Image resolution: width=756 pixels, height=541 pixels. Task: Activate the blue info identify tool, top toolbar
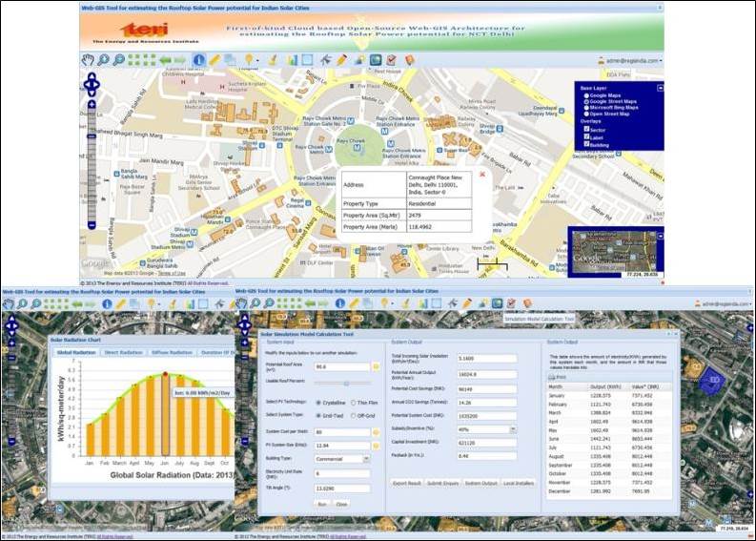[x=198, y=60]
